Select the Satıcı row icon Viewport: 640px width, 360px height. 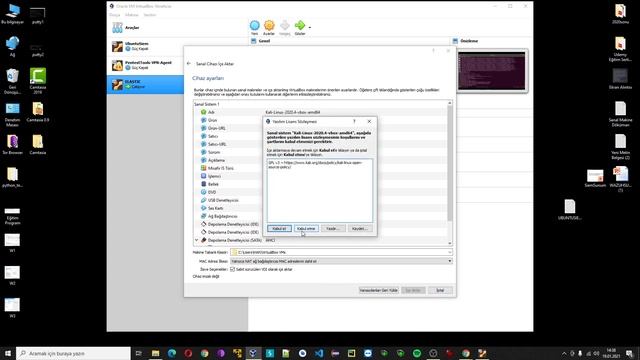coord(203,136)
